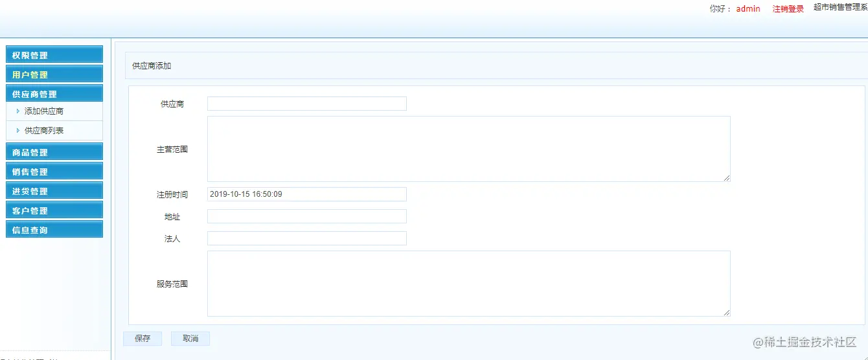Viewport: 868px width, 360px height.
Task: Click the arrow icon beside 添加供应商
Action: (x=18, y=111)
